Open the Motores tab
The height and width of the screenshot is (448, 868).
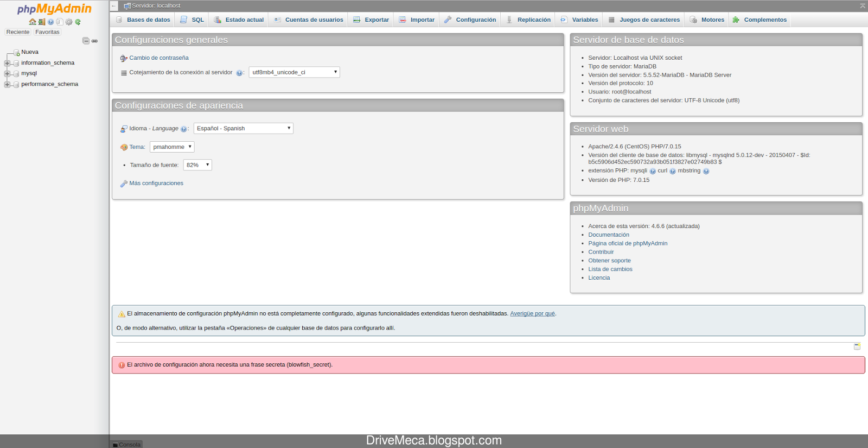tap(707, 20)
